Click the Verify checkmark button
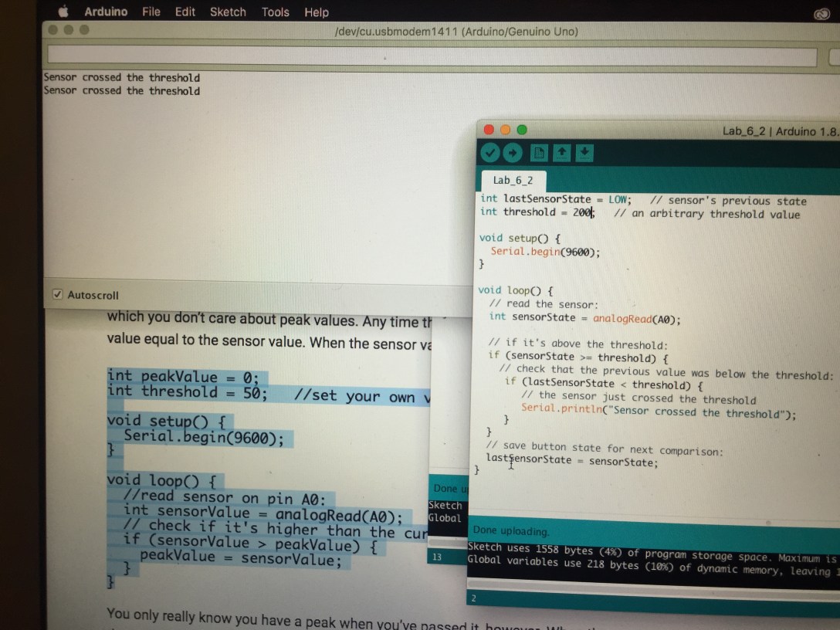This screenshot has height=630, width=840. pos(491,153)
